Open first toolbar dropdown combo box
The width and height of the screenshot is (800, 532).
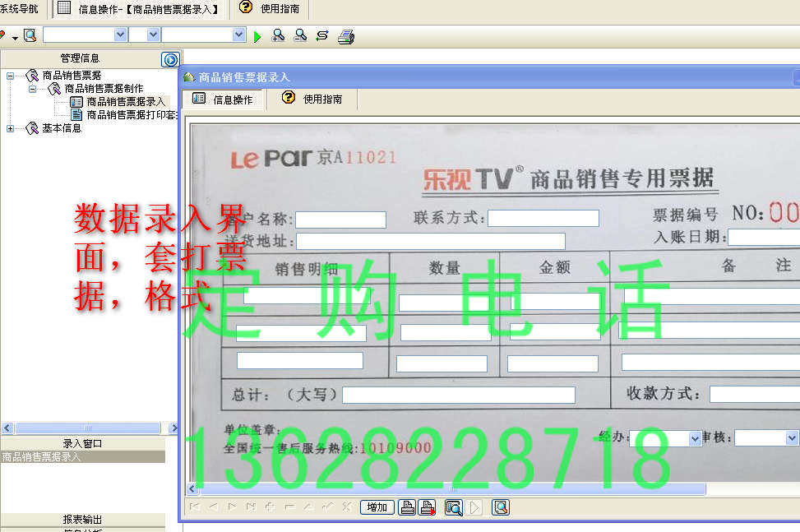[x=120, y=35]
